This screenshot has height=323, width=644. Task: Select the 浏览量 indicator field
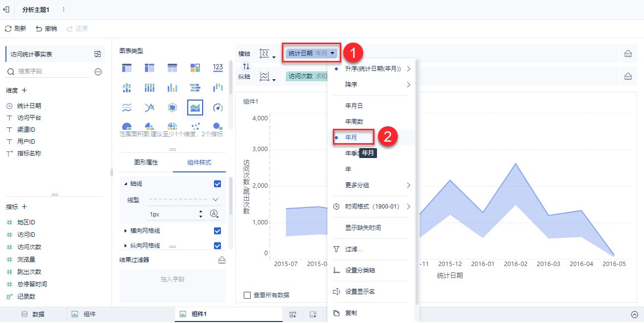click(26, 260)
